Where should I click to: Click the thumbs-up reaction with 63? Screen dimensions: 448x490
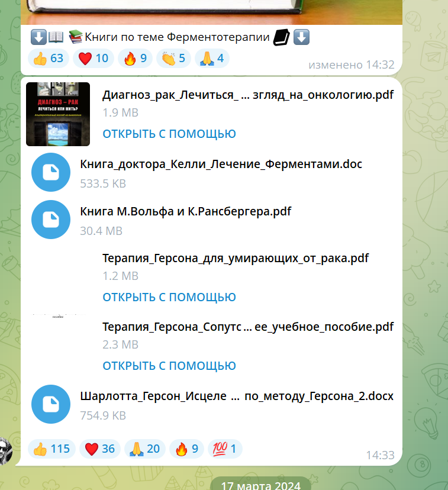pyautogui.click(x=49, y=58)
